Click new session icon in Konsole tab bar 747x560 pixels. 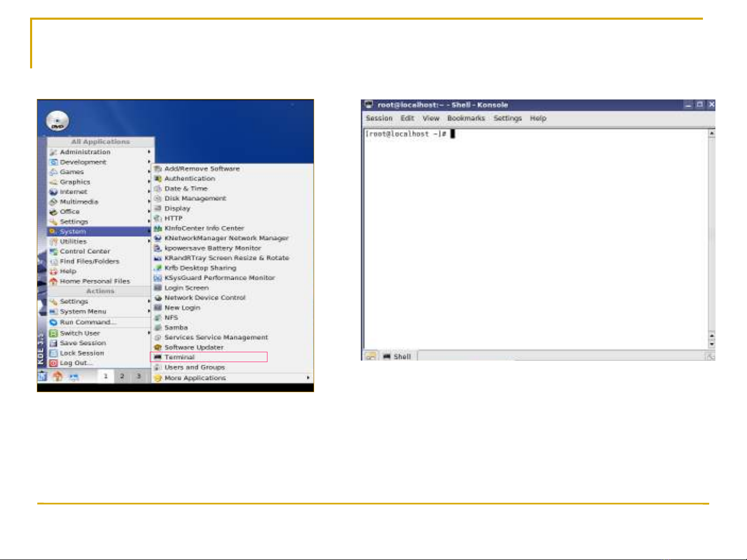(370, 356)
